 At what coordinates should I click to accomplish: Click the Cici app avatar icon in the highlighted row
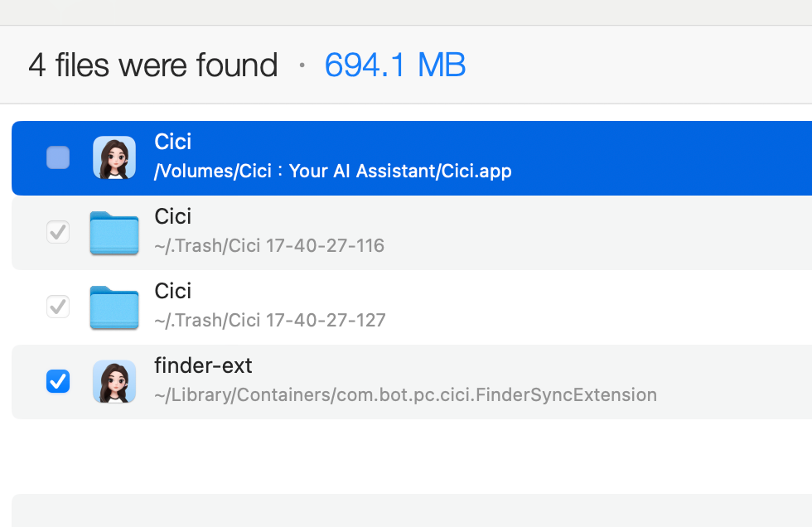click(114, 157)
